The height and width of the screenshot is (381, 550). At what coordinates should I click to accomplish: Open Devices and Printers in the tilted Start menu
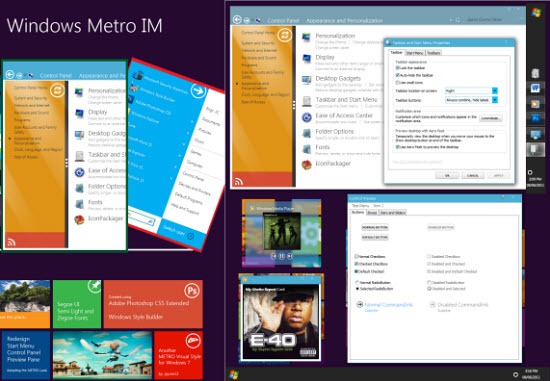(x=194, y=189)
